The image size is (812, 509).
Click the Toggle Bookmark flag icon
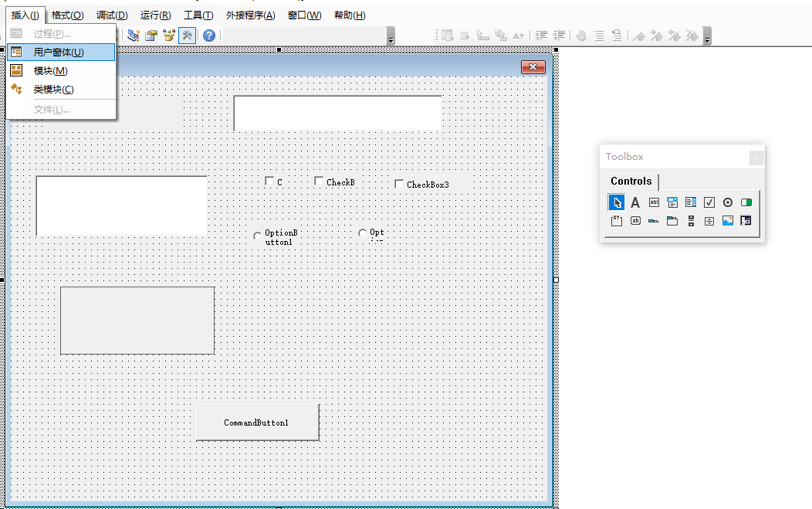(640, 36)
